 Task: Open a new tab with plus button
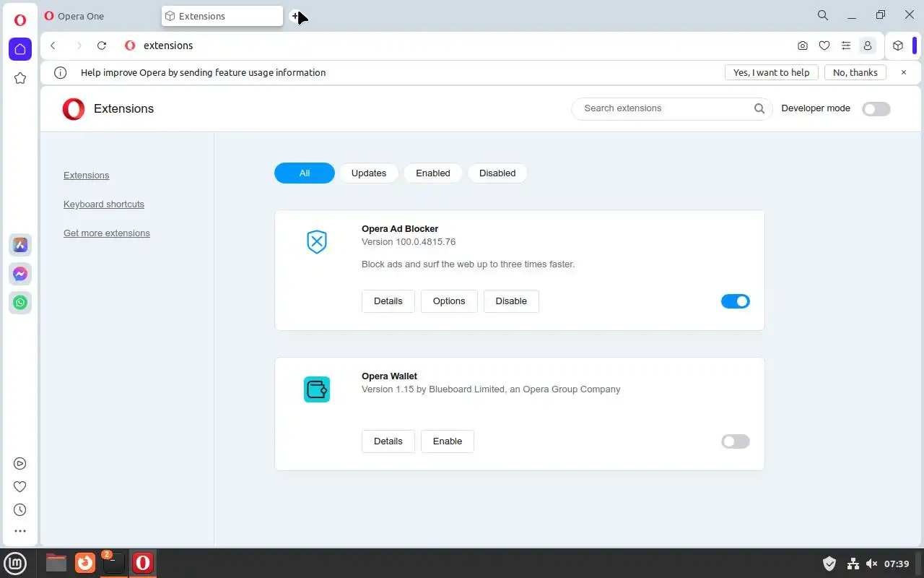pos(295,16)
